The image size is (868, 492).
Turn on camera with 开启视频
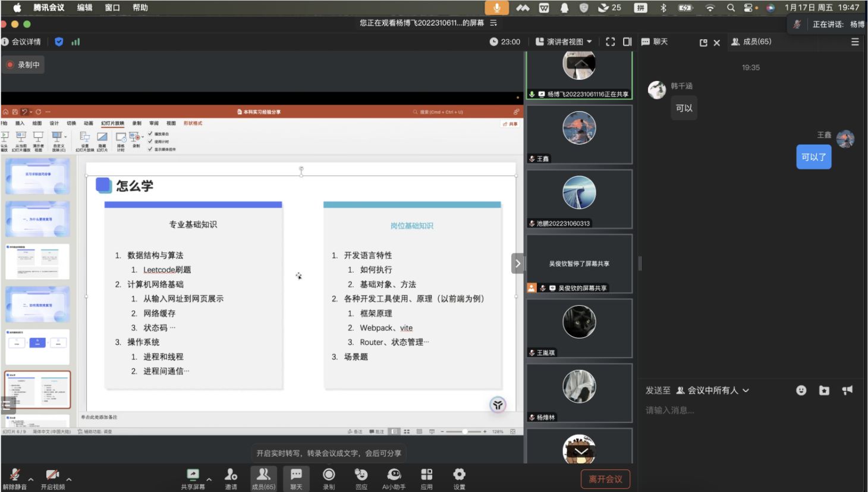[52, 475]
